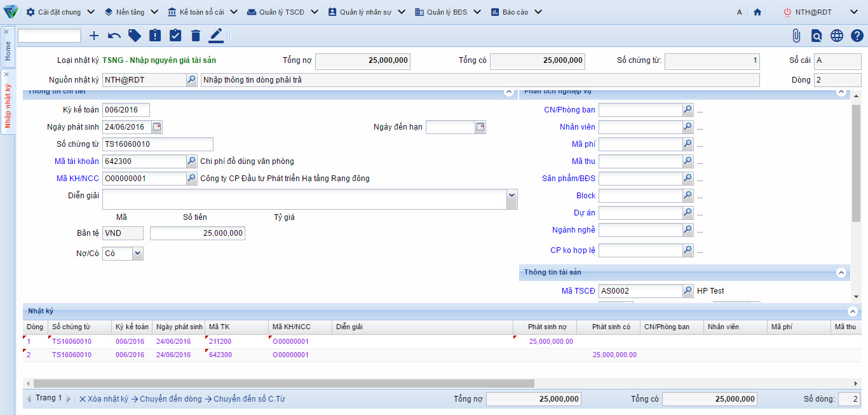Viewport: 868px width, 415px height.
Task: Click the pencil edit icon in toolbar
Action: click(x=216, y=36)
